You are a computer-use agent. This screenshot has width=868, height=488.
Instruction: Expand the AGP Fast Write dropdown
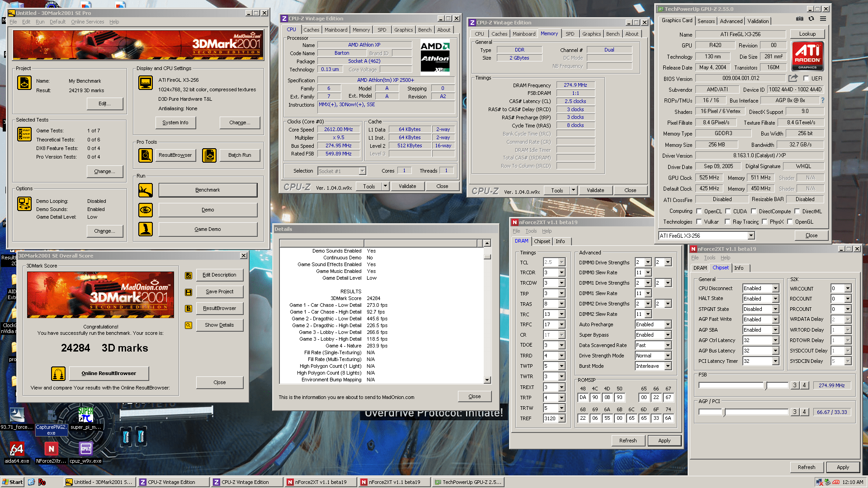(775, 319)
